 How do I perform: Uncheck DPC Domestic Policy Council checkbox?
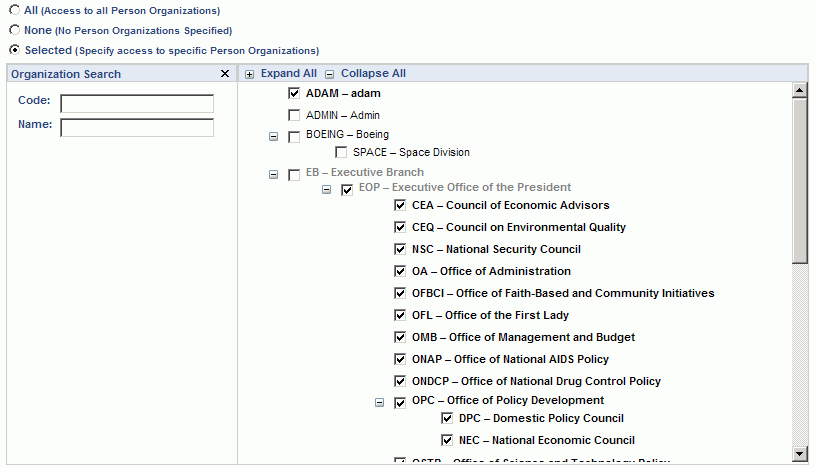(x=447, y=418)
